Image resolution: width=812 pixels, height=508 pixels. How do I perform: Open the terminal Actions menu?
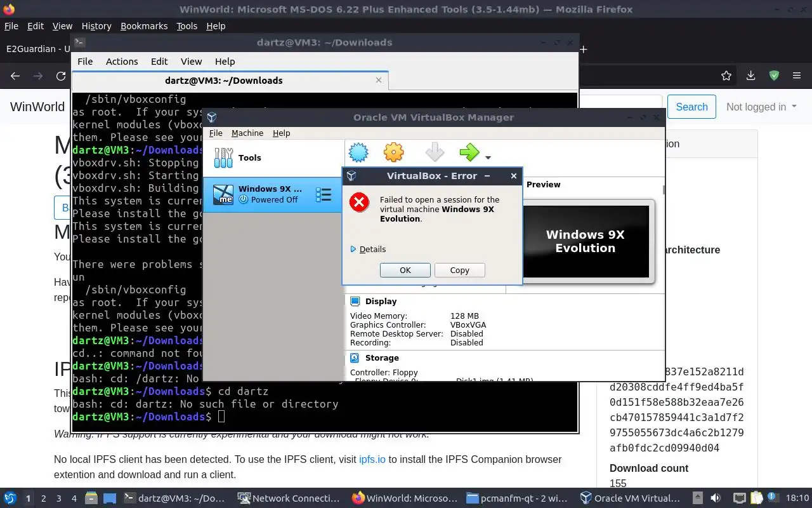[122, 62]
